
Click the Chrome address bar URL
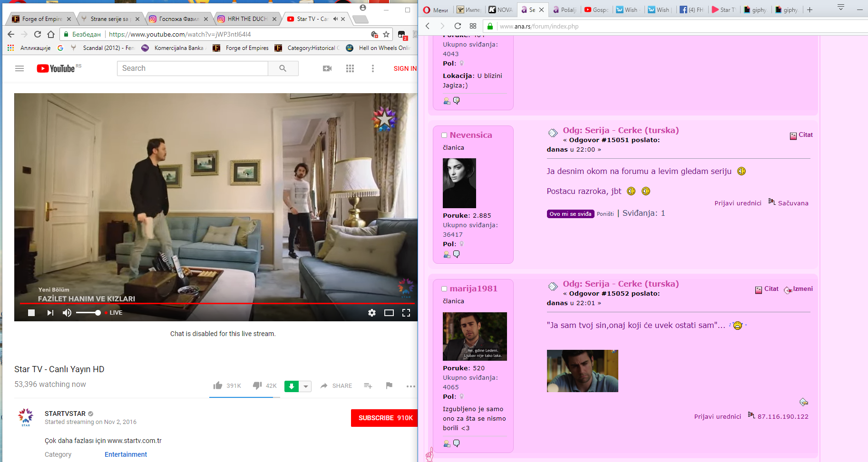[180, 34]
